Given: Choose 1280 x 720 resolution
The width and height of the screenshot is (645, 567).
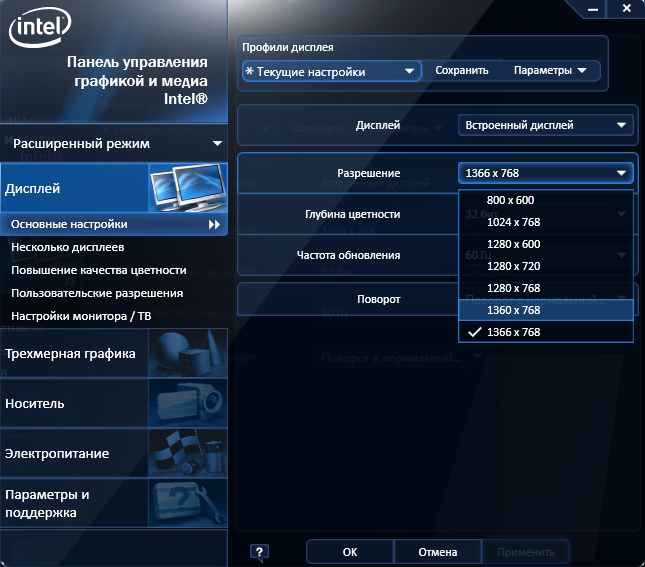Looking at the screenshot, I should coord(545,266).
